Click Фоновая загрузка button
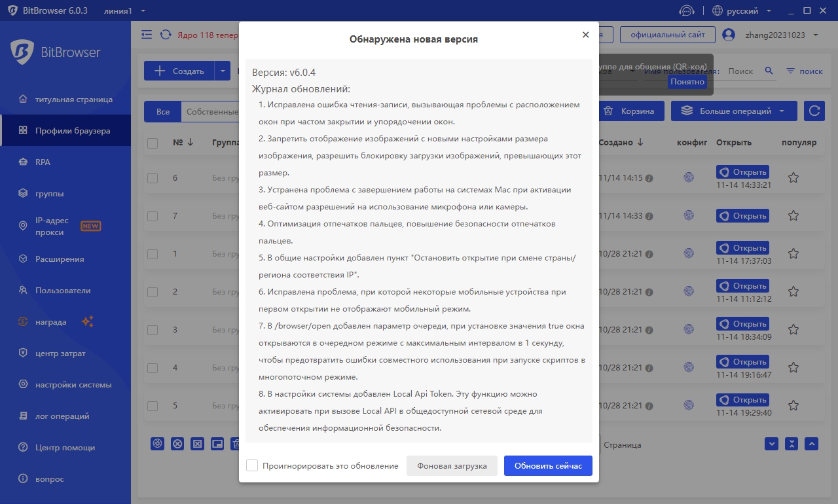The height and width of the screenshot is (504, 838). click(452, 466)
